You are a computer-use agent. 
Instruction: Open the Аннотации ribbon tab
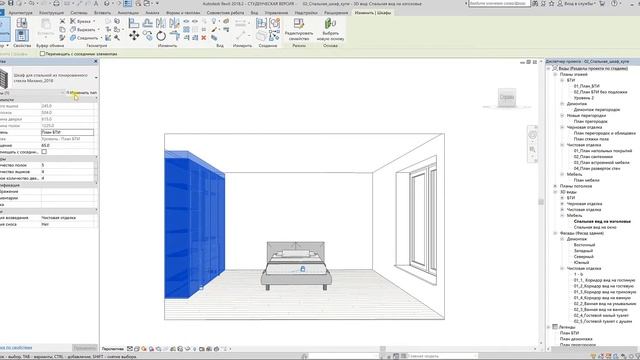coord(128,13)
